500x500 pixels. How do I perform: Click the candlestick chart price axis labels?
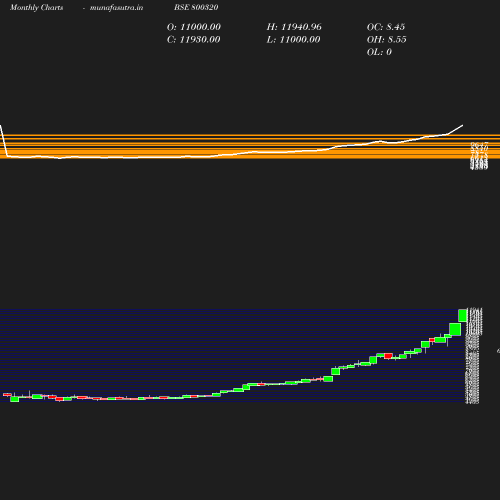click(473, 355)
